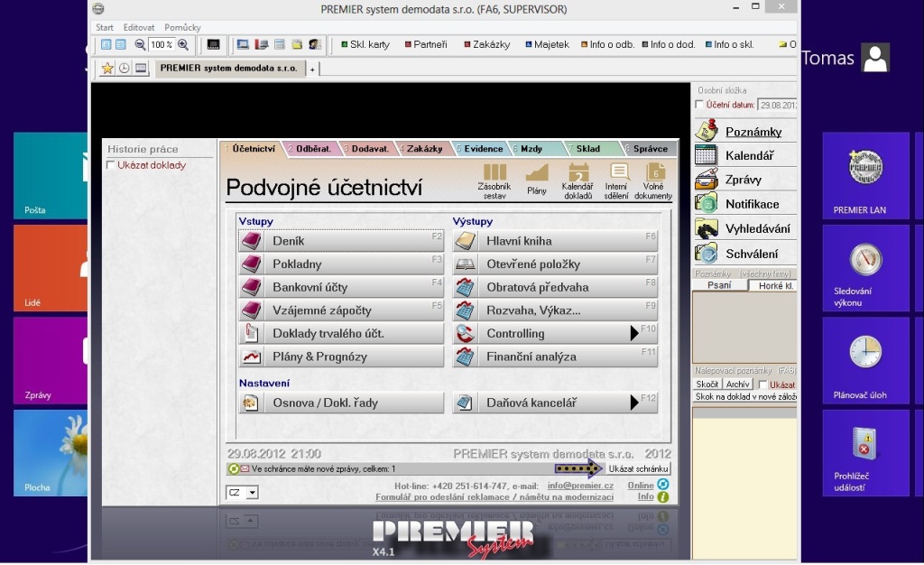The image size is (924, 565).
Task: Click the Poznámky pinned note icon
Action: coord(706,130)
